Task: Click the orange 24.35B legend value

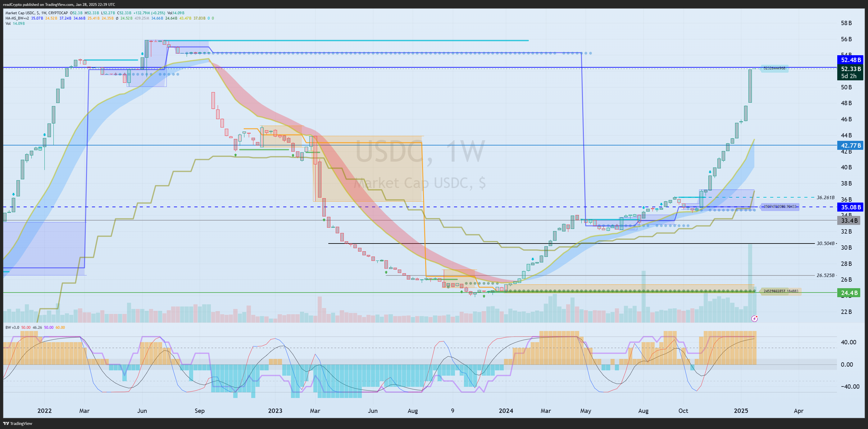Action: (108, 18)
